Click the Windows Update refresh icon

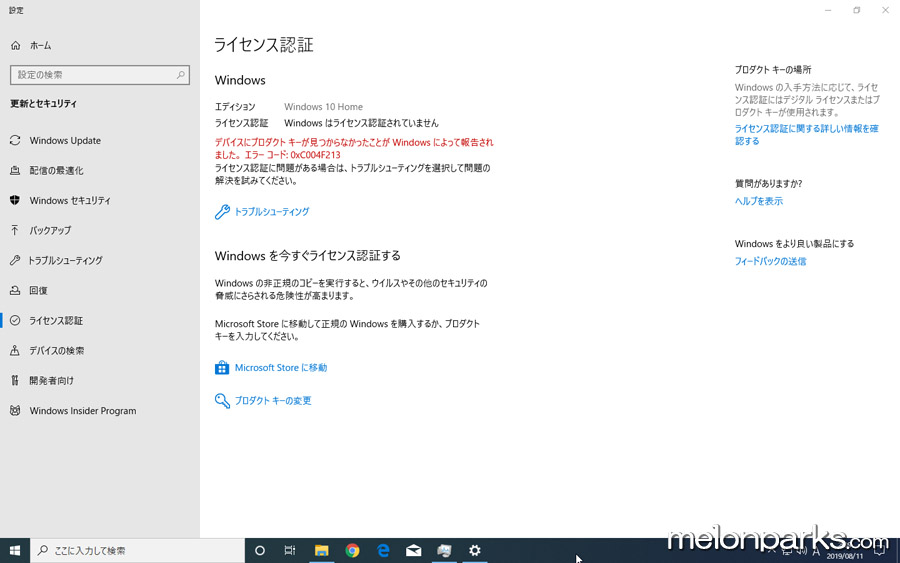coord(15,141)
